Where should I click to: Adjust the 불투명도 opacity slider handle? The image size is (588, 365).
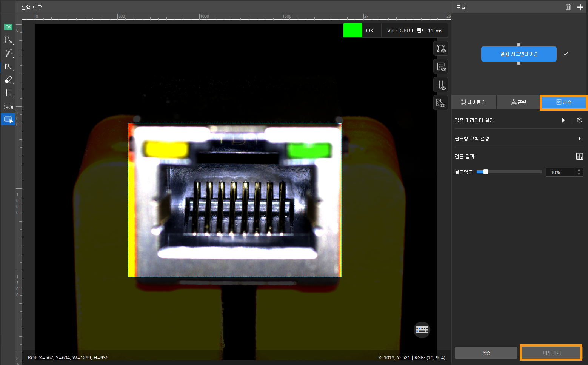pos(486,172)
